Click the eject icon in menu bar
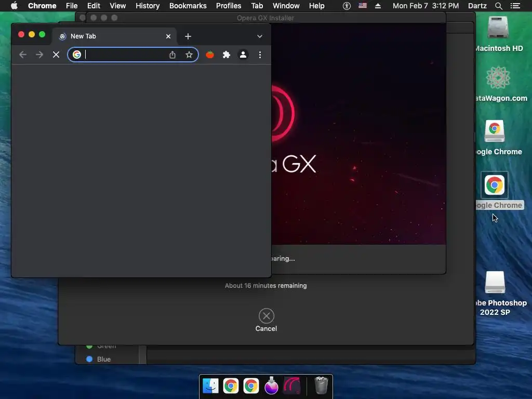The height and width of the screenshot is (399, 532). pyautogui.click(x=378, y=6)
